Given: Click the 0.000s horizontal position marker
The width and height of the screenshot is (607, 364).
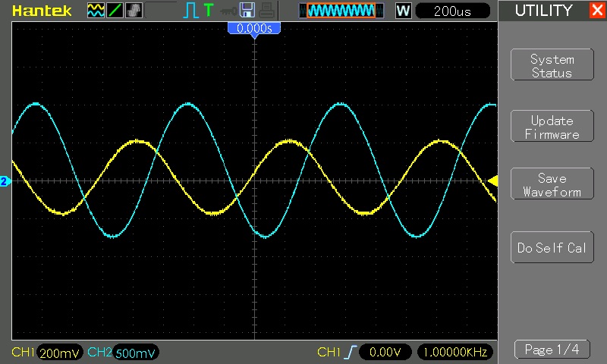Looking at the screenshot, I should (x=254, y=29).
